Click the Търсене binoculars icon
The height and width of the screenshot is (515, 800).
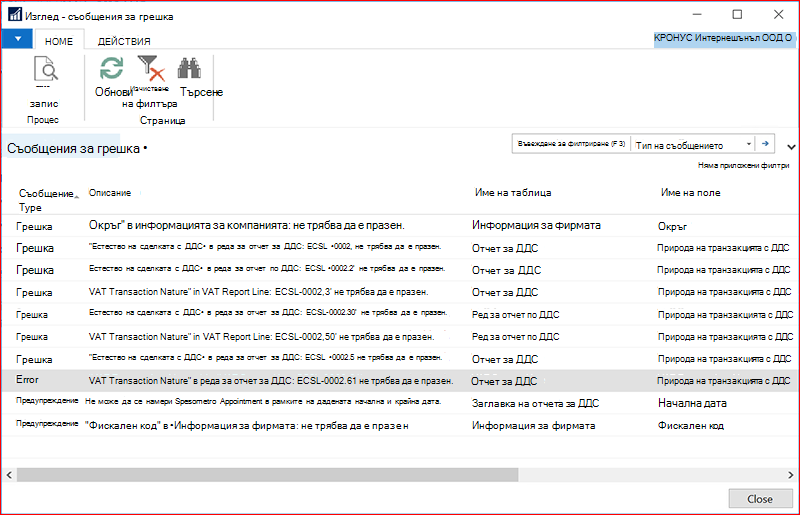pyautogui.click(x=189, y=68)
